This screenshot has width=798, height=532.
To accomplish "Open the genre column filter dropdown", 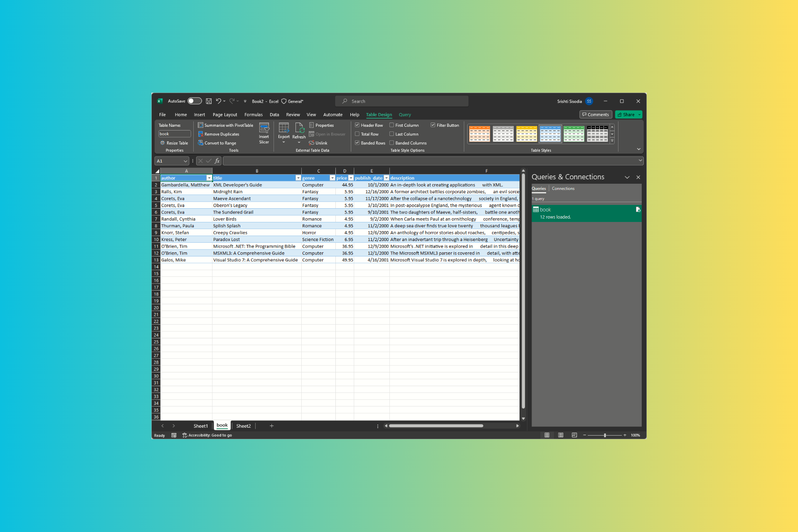I will [332, 178].
